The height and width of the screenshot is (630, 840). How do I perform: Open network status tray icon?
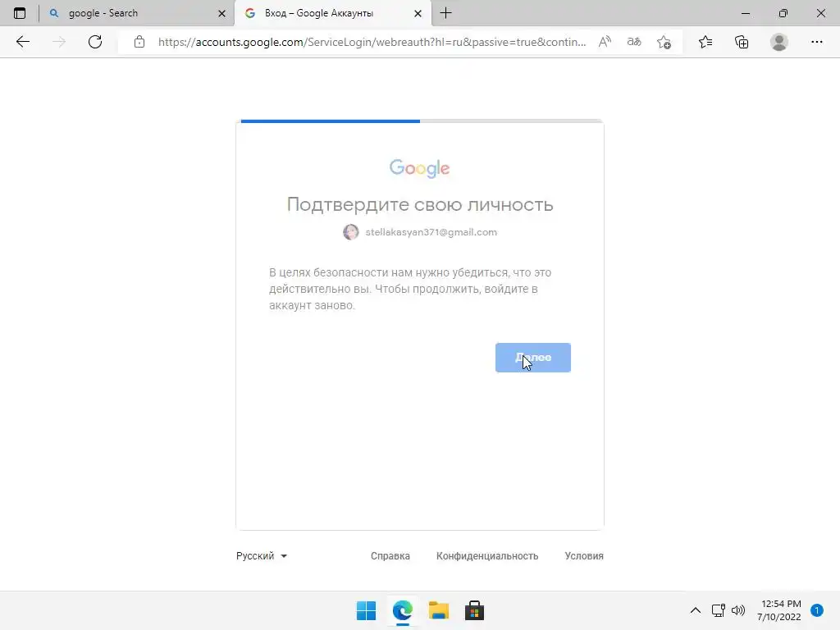[x=718, y=610]
